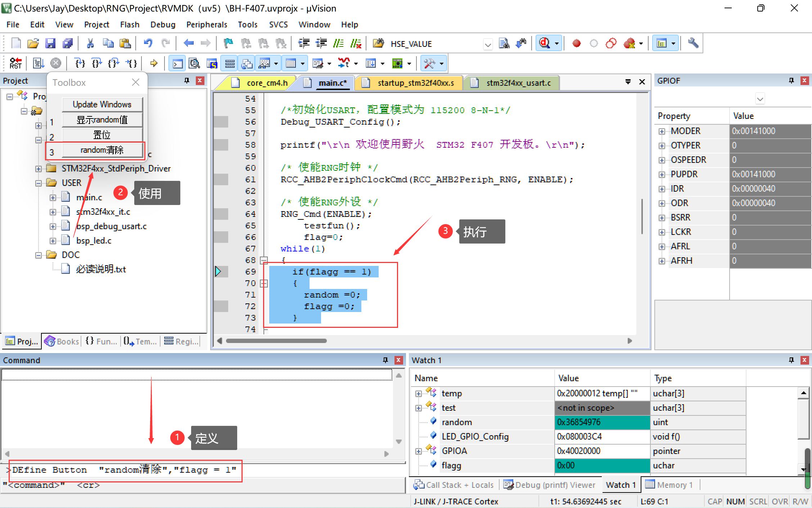
Task: Click the Stop execution icon
Action: click(x=55, y=63)
